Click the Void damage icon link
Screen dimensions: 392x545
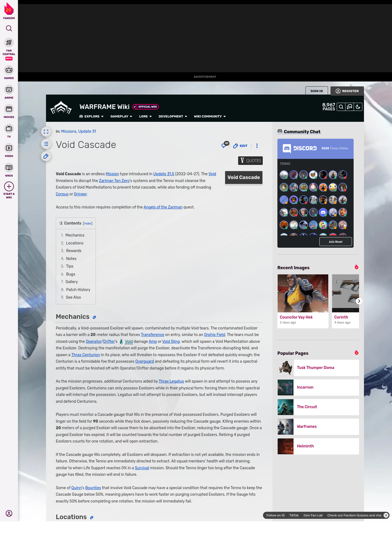[x=121, y=341]
